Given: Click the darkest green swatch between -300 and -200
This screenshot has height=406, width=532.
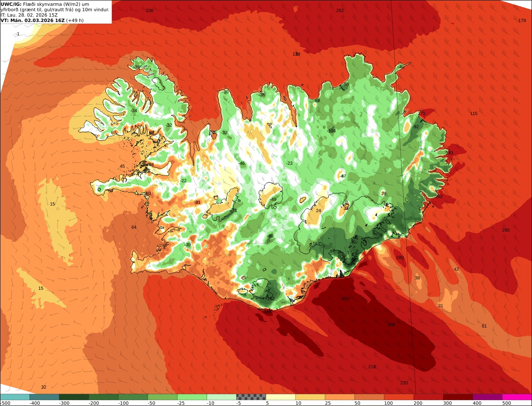Looking at the screenshot, I should 74,397.
